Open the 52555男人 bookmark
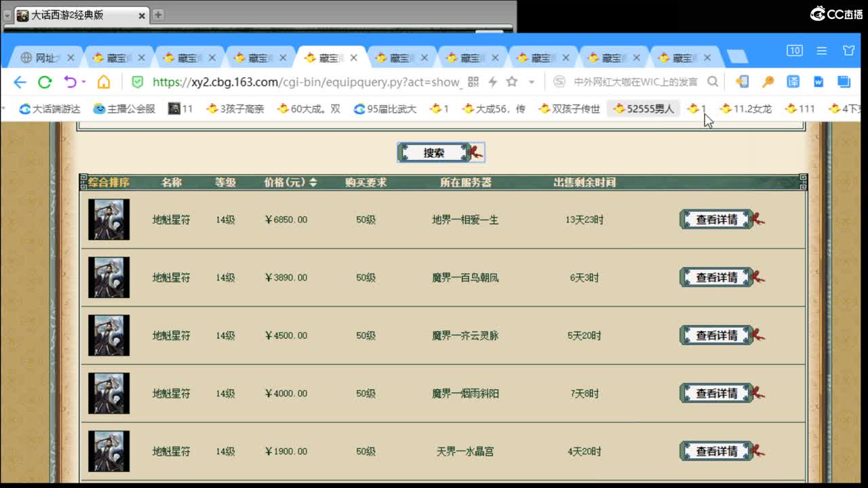Viewport: 868px width, 488px height. (644, 108)
